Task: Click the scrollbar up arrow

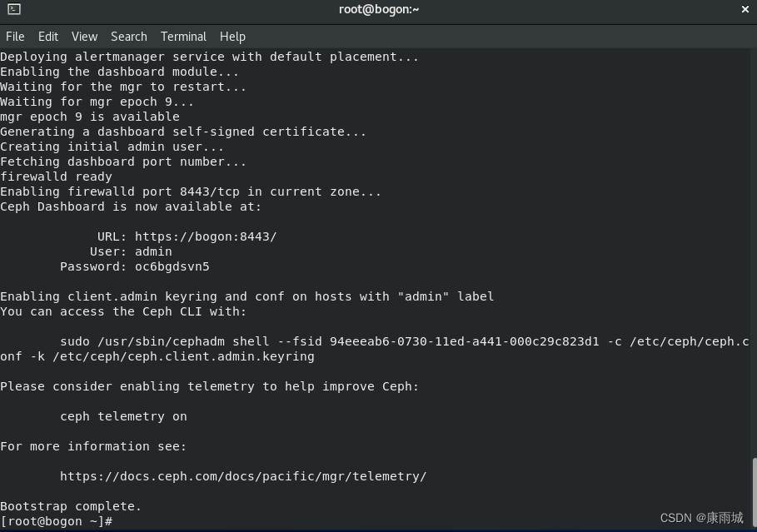Action: click(x=751, y=52)
